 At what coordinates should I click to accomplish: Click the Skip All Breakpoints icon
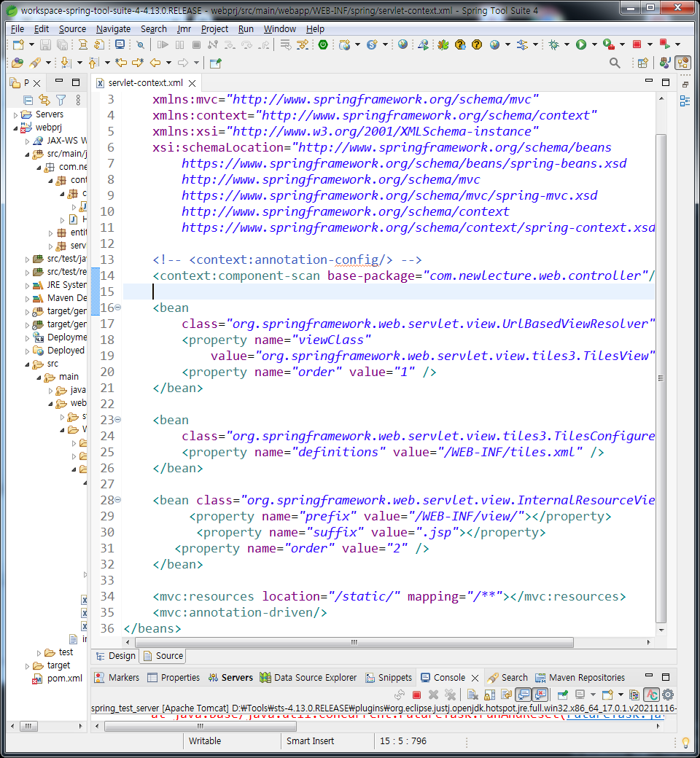140,45
